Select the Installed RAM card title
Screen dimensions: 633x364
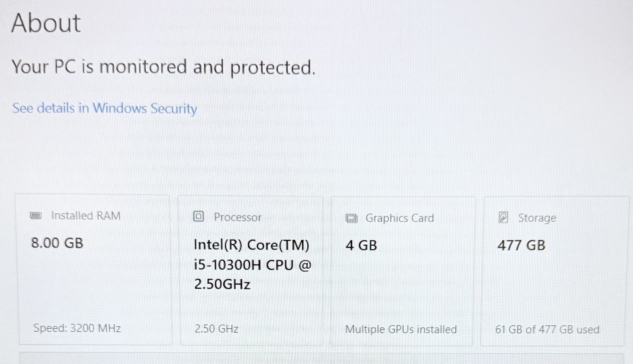(86, 215)
